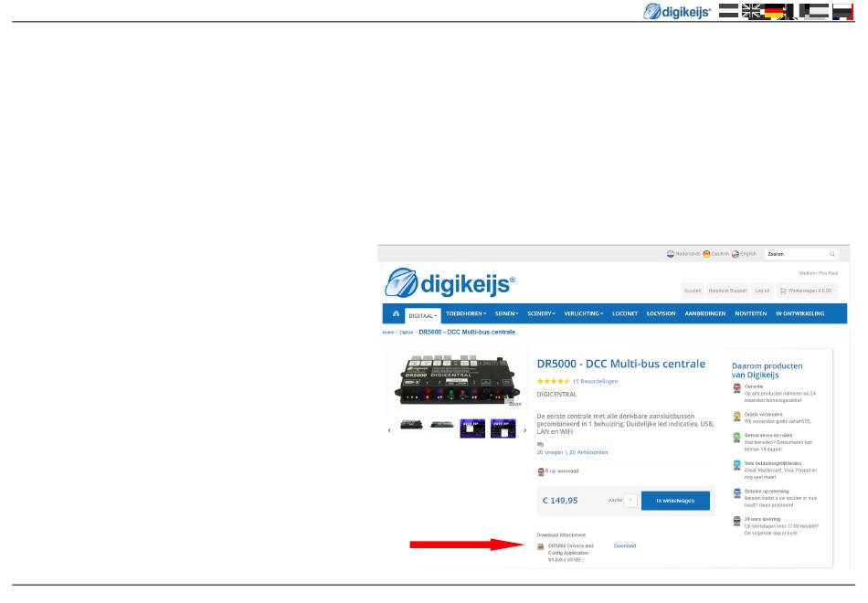Viewport: 868px width, 603px height.
Task: Click the Helpdesk Support button
Action: tap(727, 291)
